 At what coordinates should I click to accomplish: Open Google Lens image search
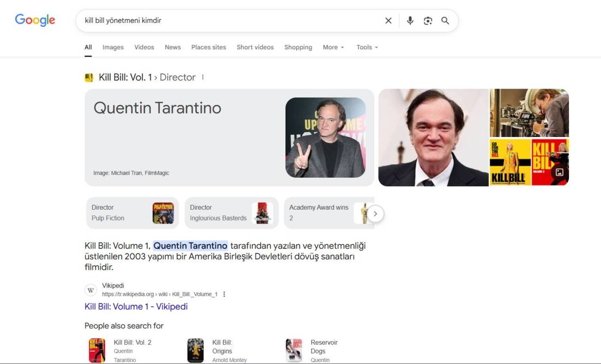(x=428, y=20)
